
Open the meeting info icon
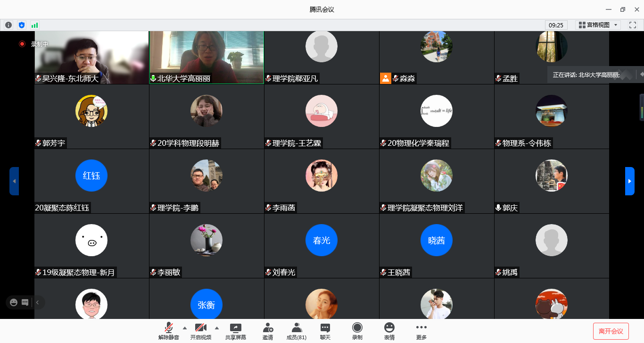8,25
